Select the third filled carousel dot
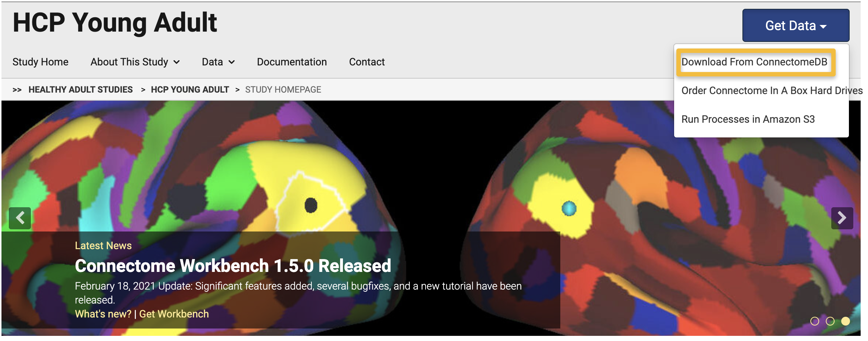 (845, 321)
